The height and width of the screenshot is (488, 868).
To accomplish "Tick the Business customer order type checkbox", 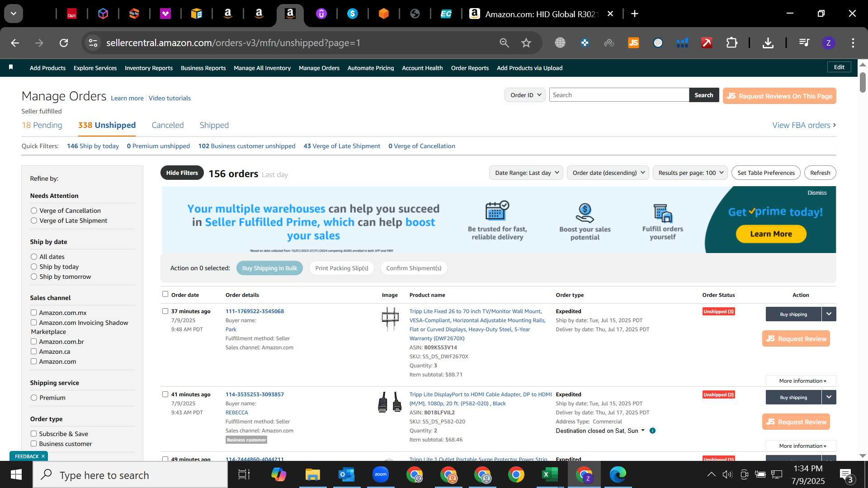I will point(33,443).
